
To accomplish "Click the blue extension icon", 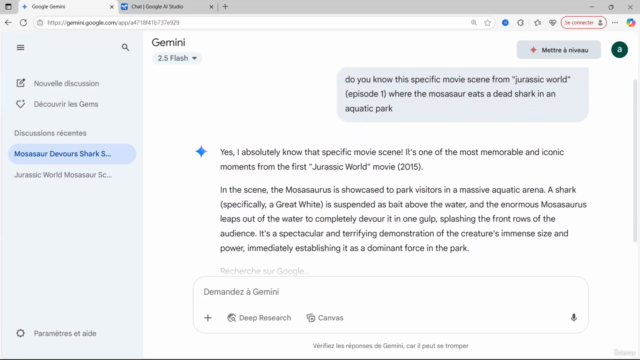I will click(505, 23).
